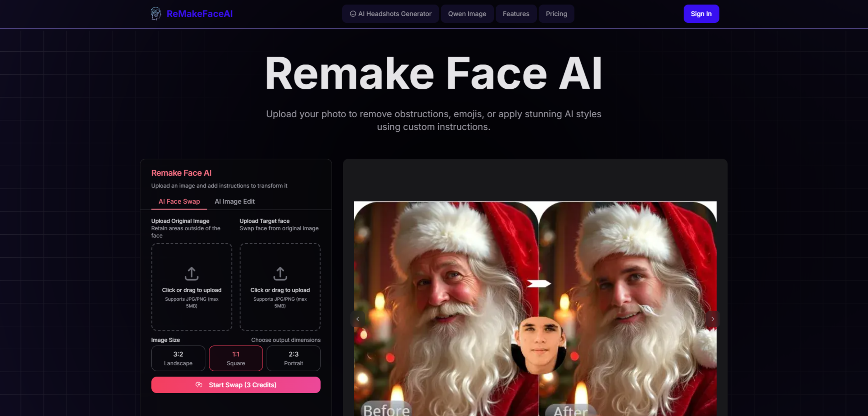Click upload arrow icon for Original Image
The height and width of the screenshot is (416, 868).
point(191,273)
